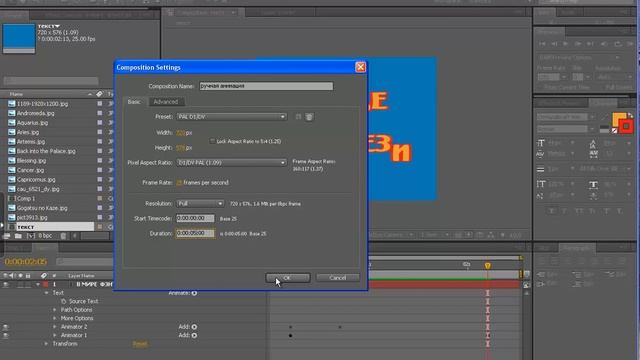Screen dimensions: 640x360
Task: Click the 8 bpc color depth button
Action: [45, 236]
